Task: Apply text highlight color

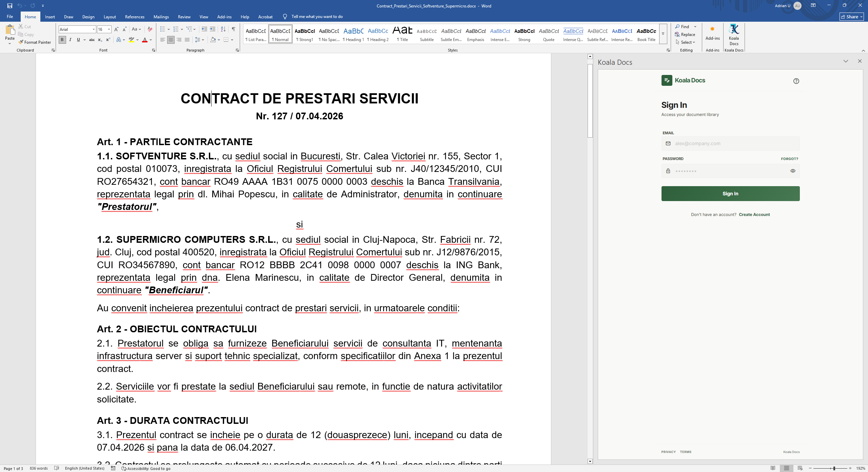Action: [132, 40]
